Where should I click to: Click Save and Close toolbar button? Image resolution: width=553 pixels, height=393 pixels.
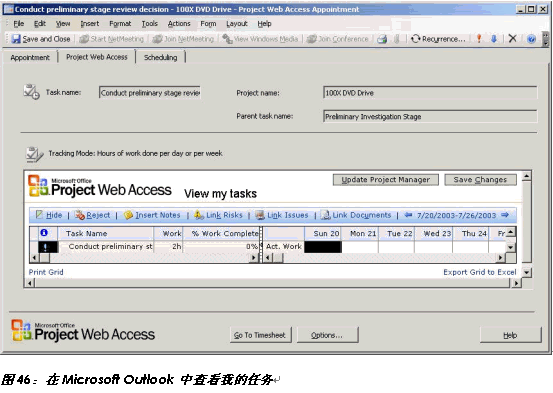pyautogui.click(x=41, y=39)
